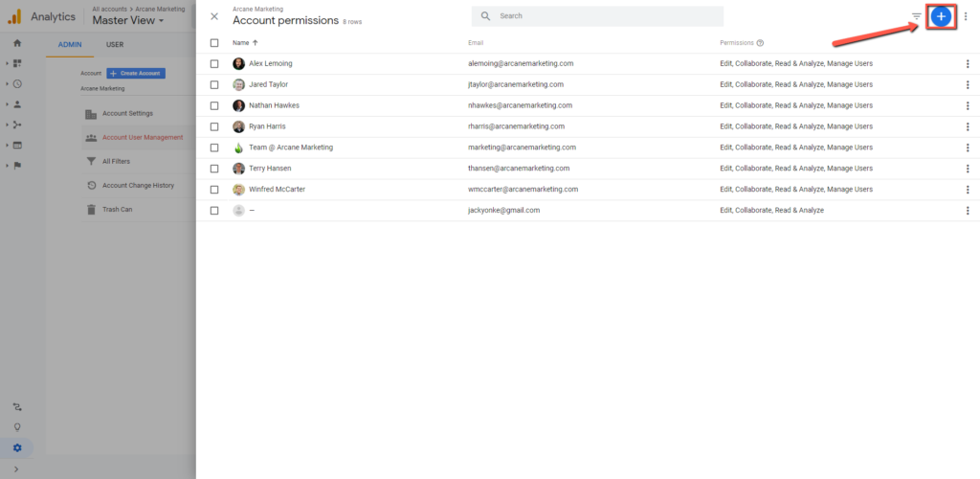980x479 pixels.
Task: Open row options for Terry Hansen
Action: (968, 169)
